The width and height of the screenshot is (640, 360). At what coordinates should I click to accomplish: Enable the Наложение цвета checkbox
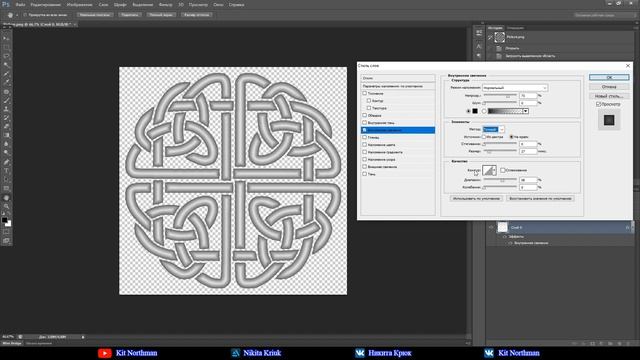[364, 145]
